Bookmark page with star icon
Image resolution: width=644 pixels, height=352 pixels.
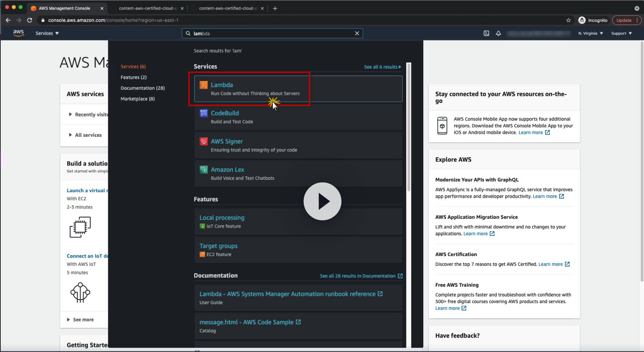coord(569,20)
